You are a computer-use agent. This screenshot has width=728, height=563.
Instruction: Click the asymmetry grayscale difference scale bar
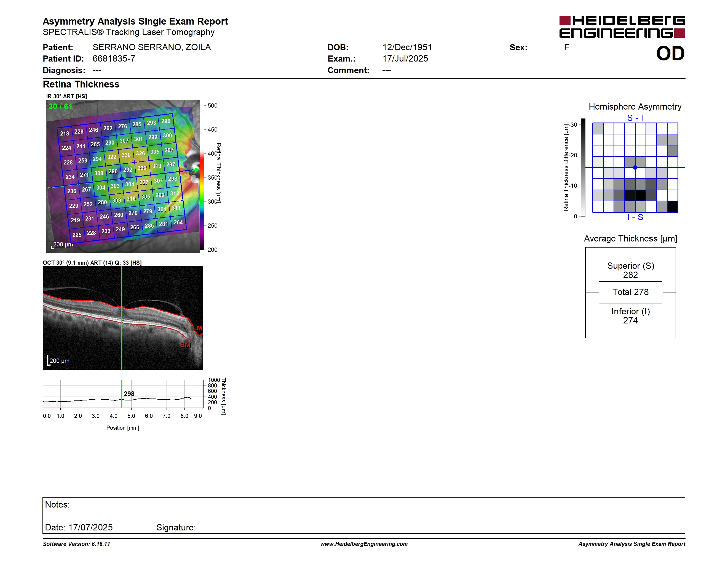[x=583, y=168]
